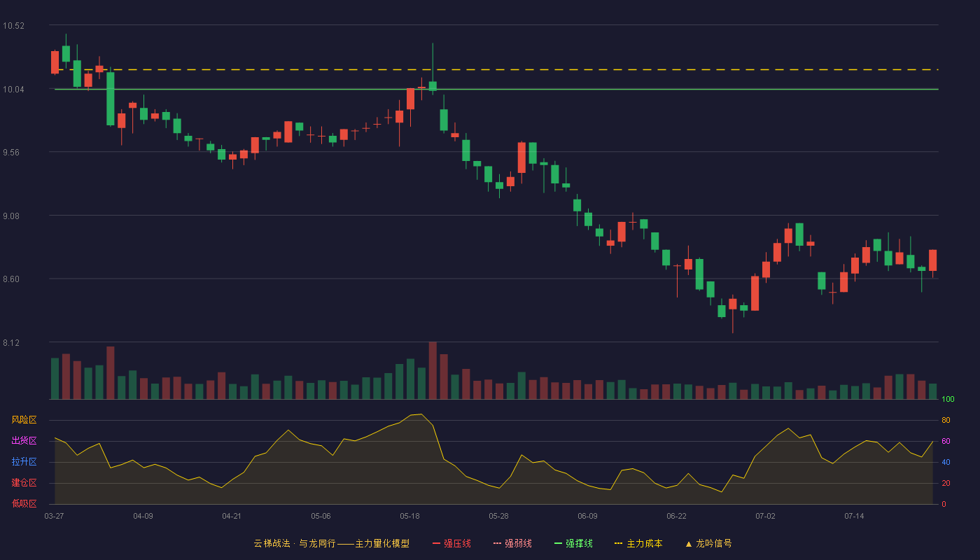Viewport: 980px width, 560px height.
Task: Click the yellow dashed 主力成本 line on chart
Action: click(x=496, y=69)
